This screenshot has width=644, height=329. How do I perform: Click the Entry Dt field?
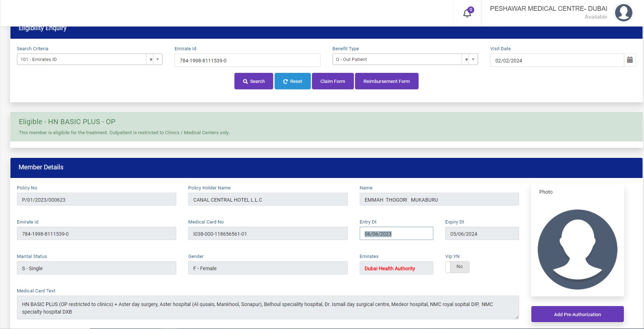coord(396,234)
